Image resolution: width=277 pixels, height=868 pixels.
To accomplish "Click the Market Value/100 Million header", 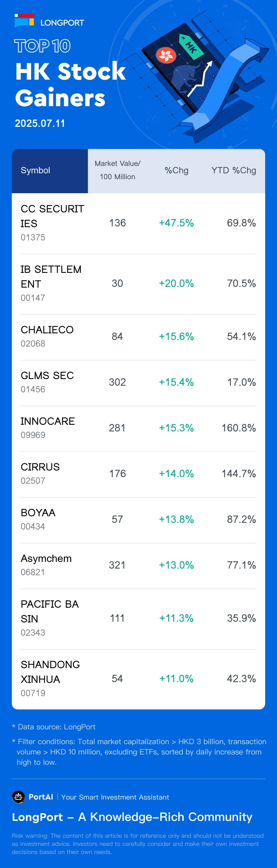I will click(x=117, y=170).
